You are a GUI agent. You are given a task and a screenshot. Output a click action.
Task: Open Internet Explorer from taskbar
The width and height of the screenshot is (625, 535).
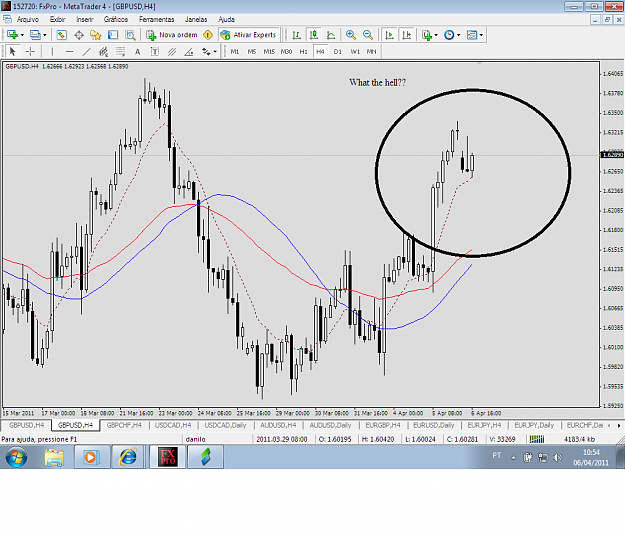128,457
